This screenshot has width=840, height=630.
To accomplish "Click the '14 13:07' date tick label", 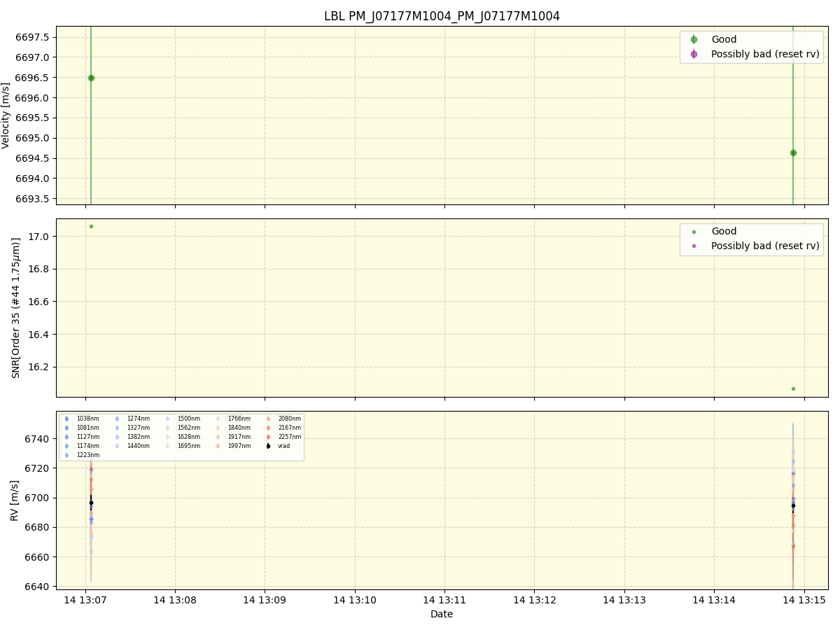I will [85, 599].
